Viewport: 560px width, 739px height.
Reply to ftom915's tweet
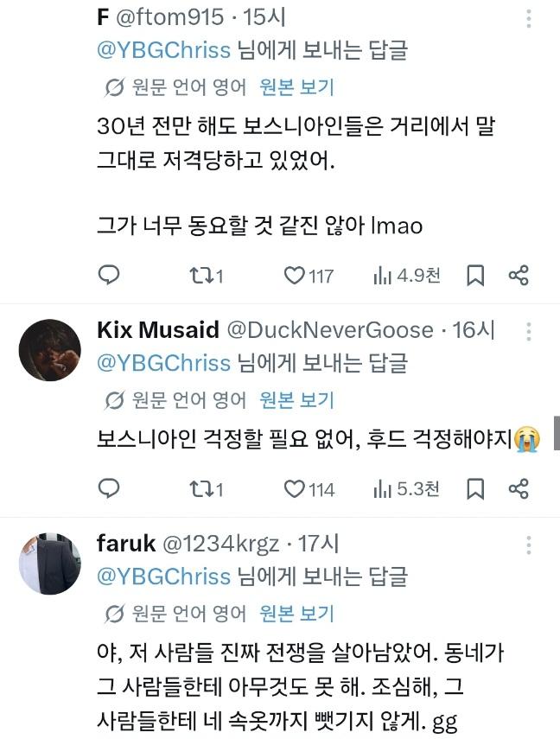point(109,275)
